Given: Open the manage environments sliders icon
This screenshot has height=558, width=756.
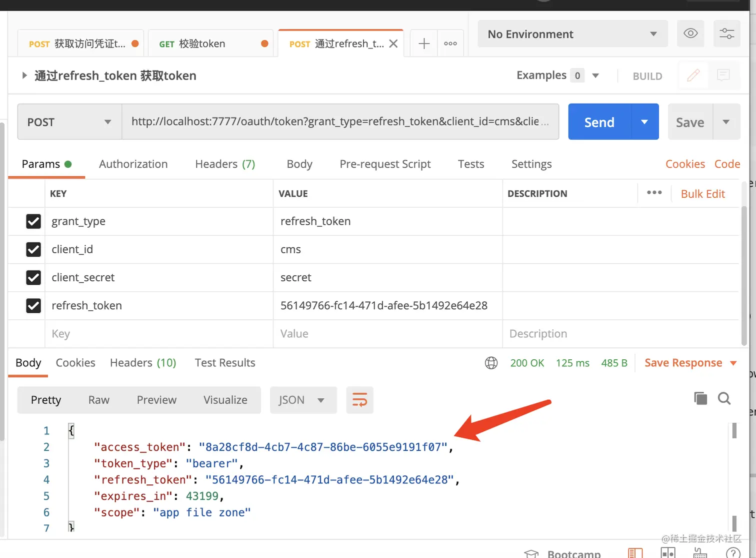Looking at the screenshot, I should (x=726, y=34).
